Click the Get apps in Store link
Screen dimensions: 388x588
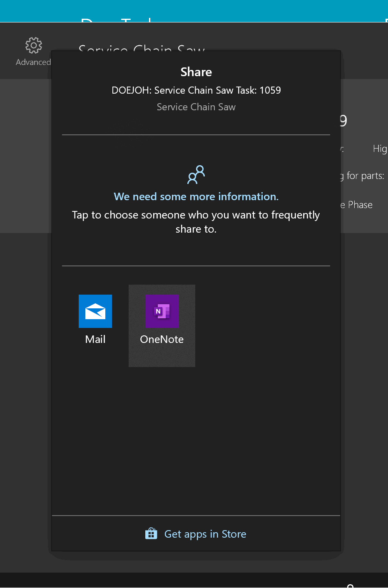tap(205, 534)
